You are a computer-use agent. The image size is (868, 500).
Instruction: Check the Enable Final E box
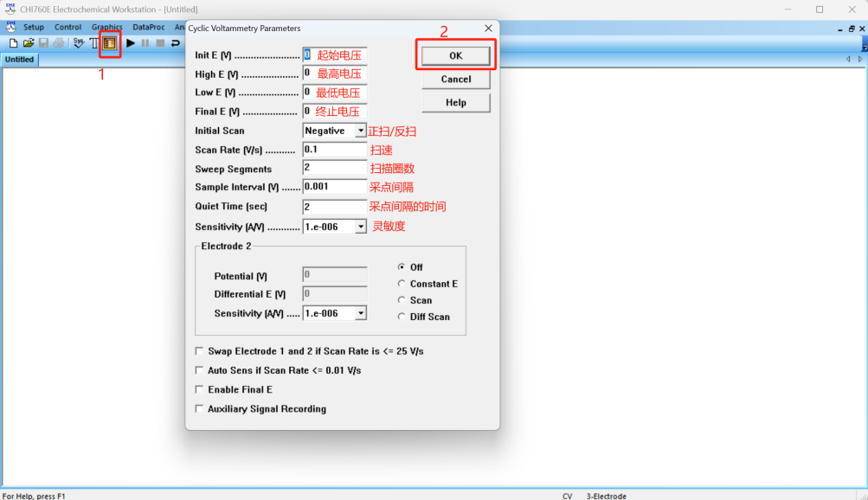pos(199,390)
